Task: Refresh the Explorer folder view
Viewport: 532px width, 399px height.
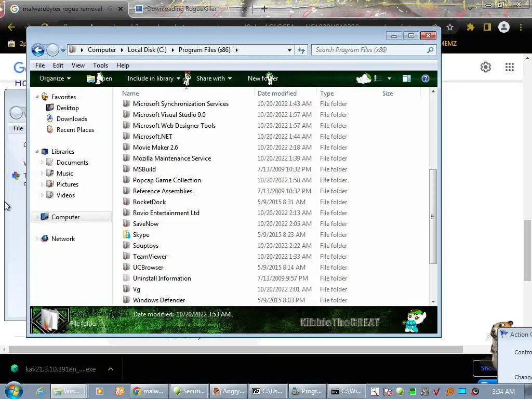Action: point(301,50)
